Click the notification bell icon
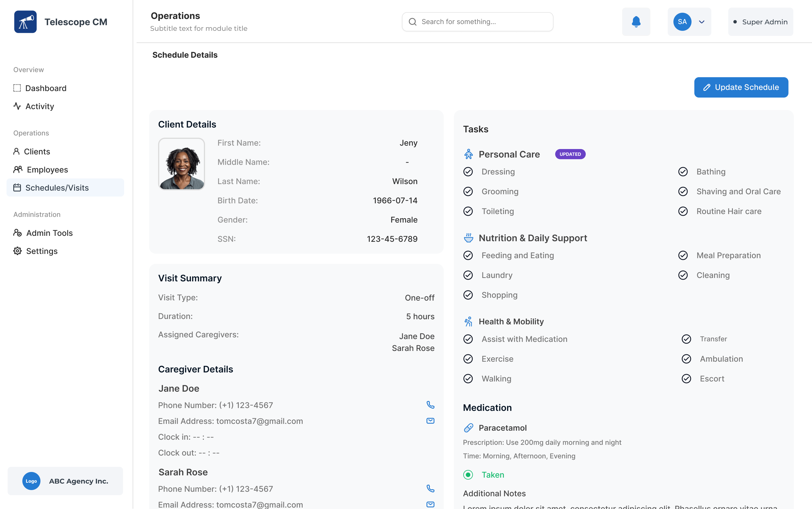The image size is (812, 509). (x=636, y=22)
